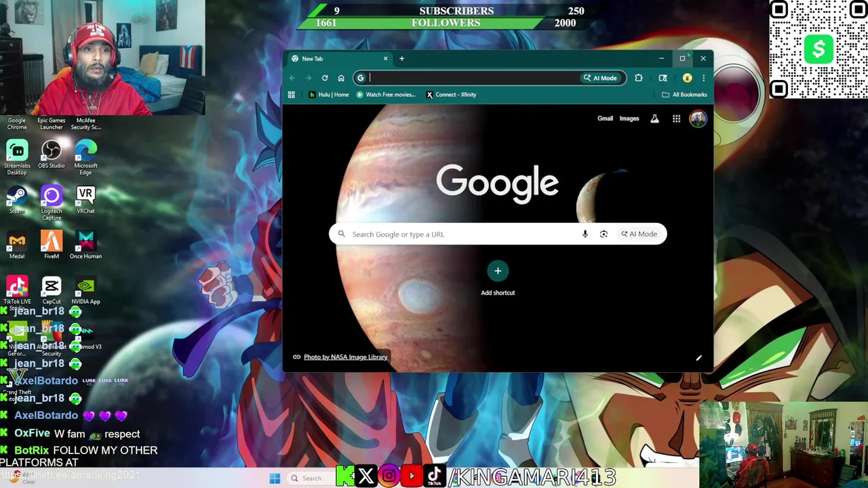
Task: Open the Images link
Action: [629, 119]
